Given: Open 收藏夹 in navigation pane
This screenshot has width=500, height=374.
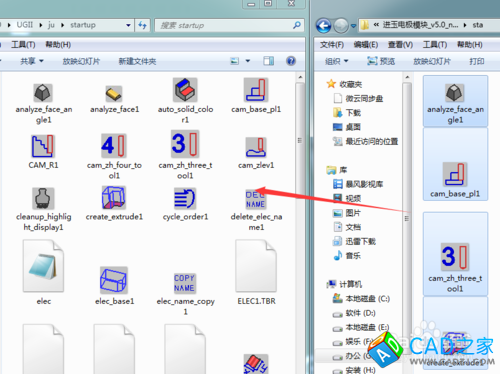Looking at the screenshot, I should 345,84.
